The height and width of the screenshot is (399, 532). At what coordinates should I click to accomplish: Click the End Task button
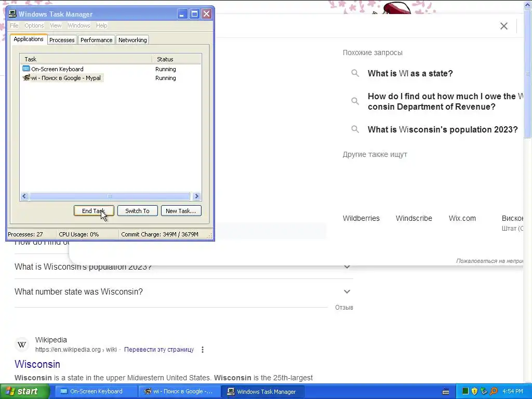tap(94, 211)
